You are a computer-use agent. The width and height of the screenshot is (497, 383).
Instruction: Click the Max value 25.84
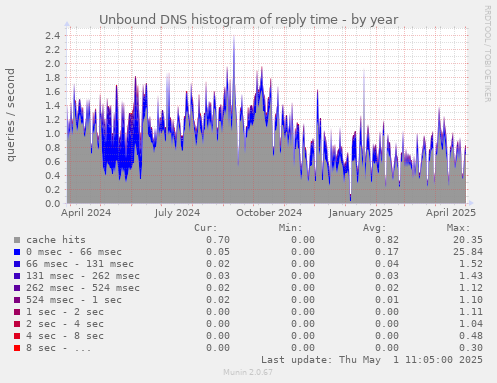point(468,252)
